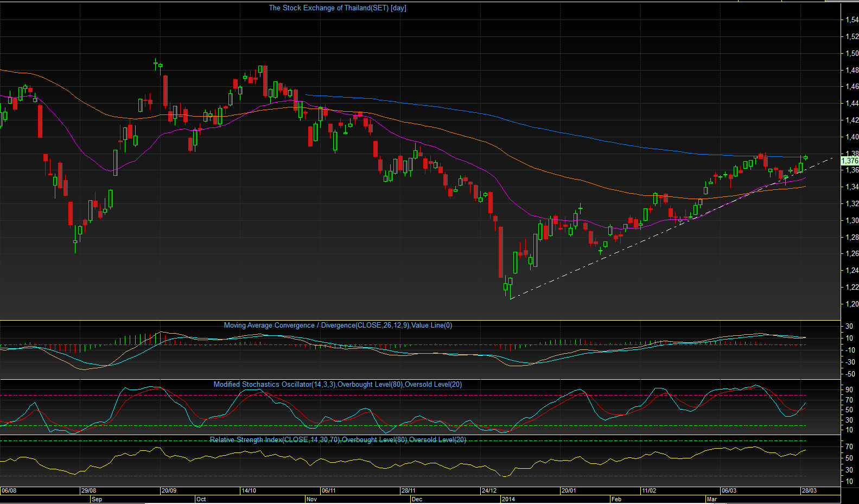Select the "1,20" price axis value
The image size is (859, 504).
tap(852, 304)
